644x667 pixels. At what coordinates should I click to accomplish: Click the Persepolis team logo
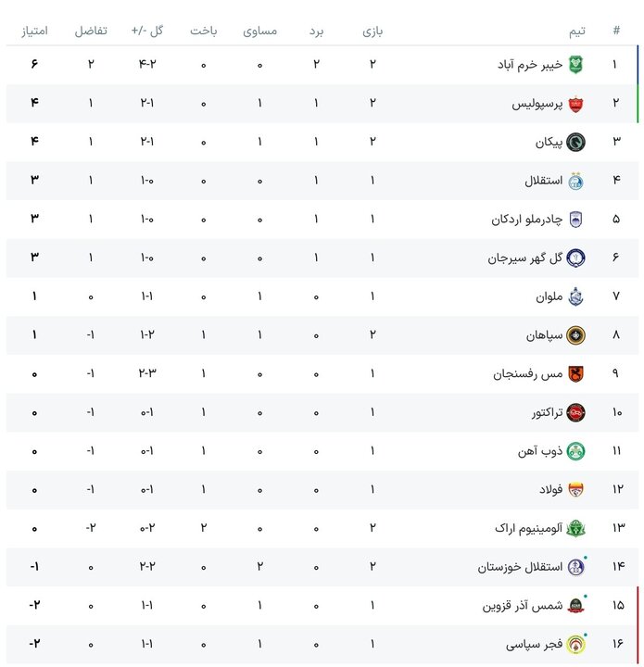pyautogui.click(x=575, y=103)
